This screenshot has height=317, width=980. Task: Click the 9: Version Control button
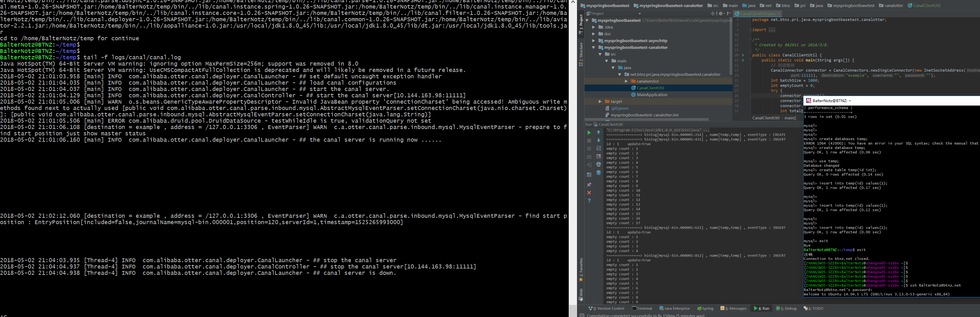tap(606, 309)
